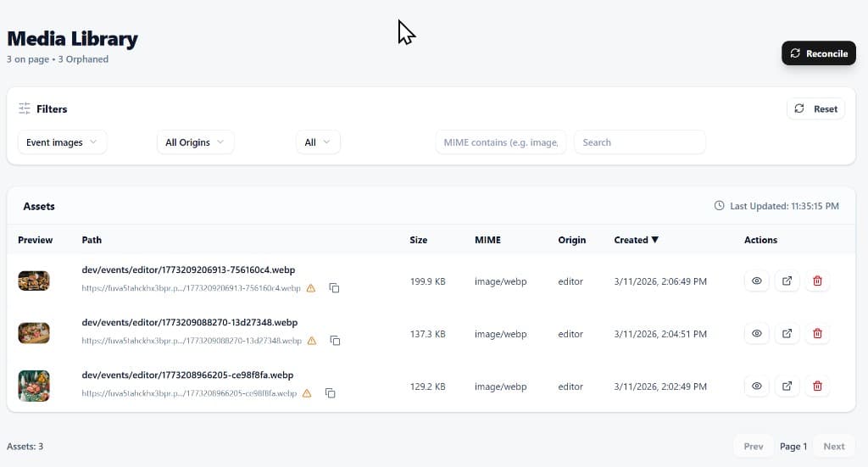
Task: Click warning icon on 13d27348.webp row
Action: (x=312, y=340)
